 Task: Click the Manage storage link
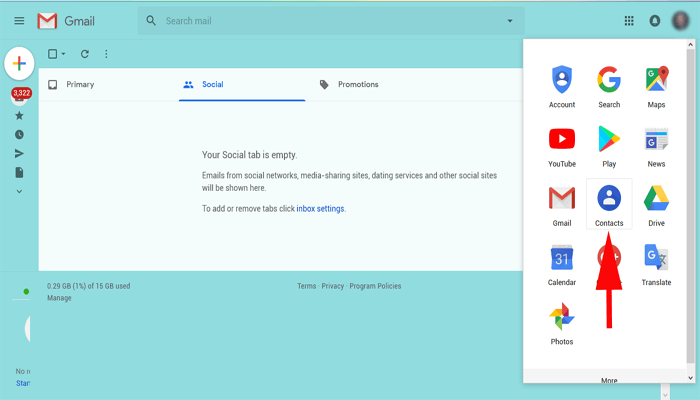59,298
